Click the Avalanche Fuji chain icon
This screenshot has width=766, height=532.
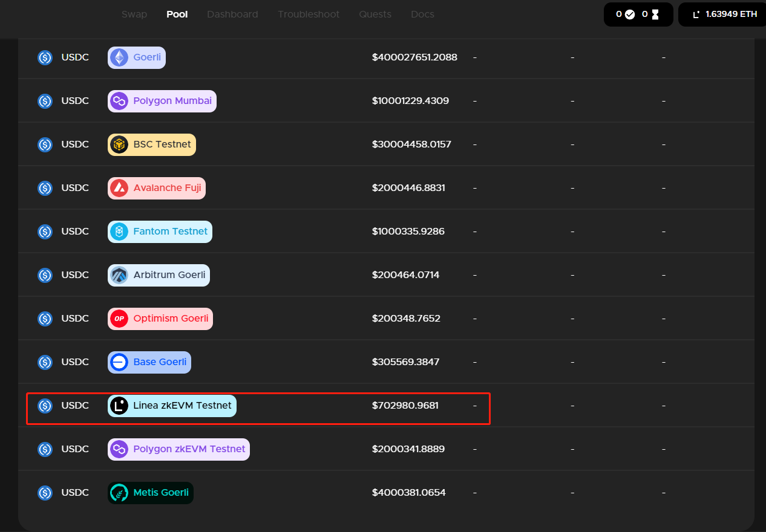click(119, 188)
